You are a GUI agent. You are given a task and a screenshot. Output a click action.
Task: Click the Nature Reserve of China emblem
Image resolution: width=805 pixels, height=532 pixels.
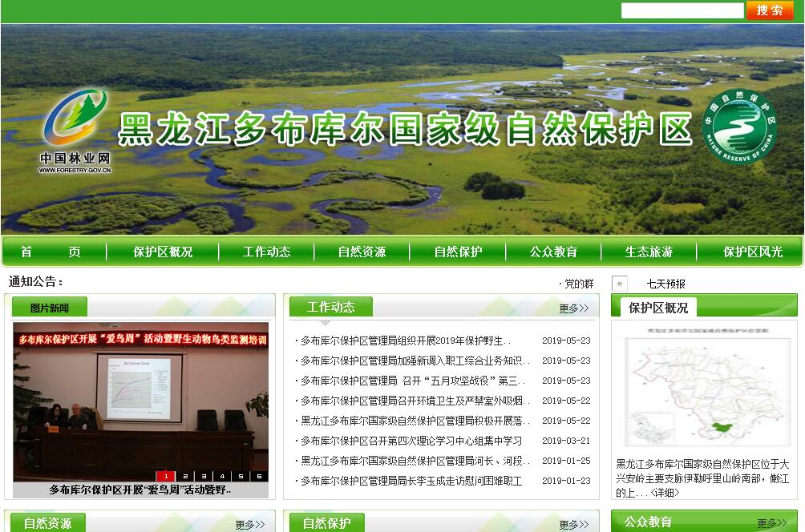(x=739, y=127)
